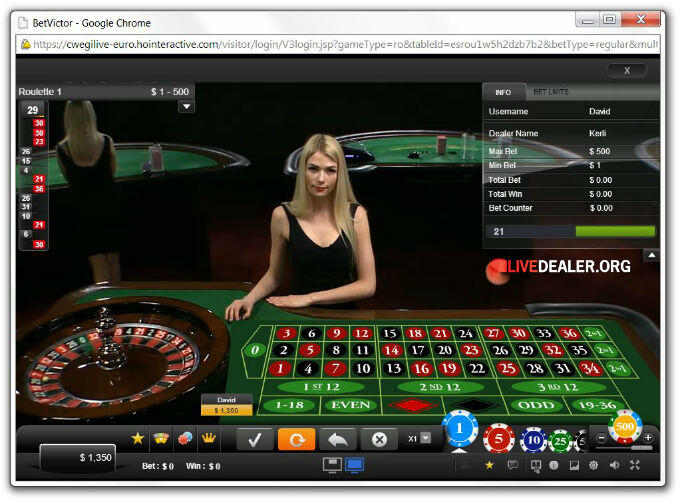Viewport: 680px width, 500px height.
Task: Clear all bets with the X button
Action: click(x=379, y=440)
